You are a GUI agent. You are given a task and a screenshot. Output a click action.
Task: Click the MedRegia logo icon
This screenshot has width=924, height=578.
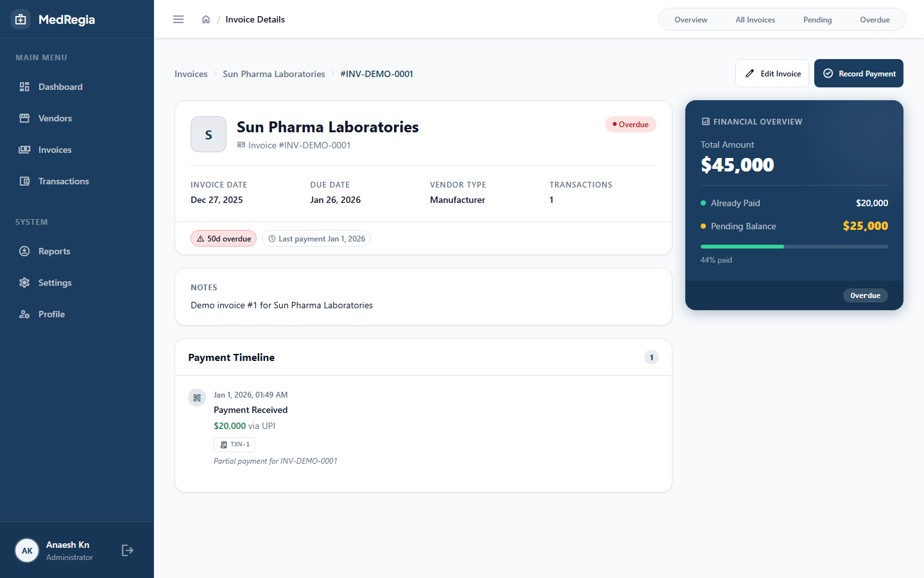click(21, 19)
